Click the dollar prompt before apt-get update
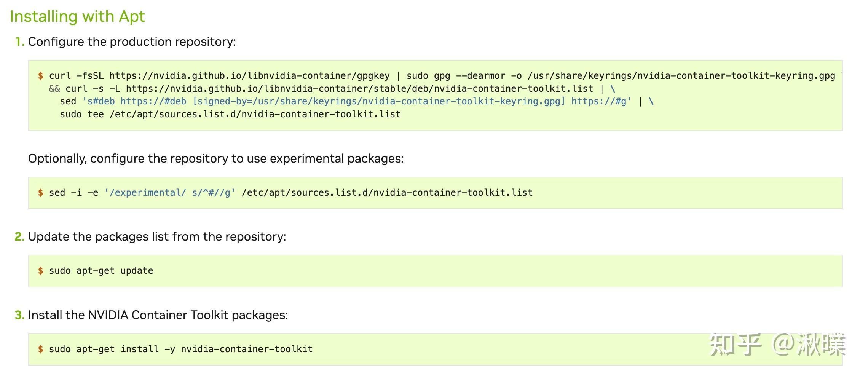The image size is (868, 380). 40,270
